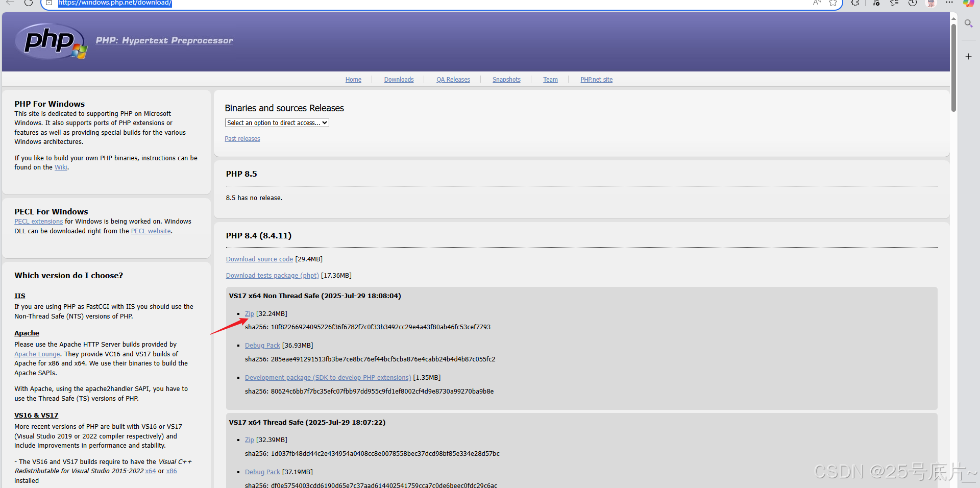Open the Extensions puzzle icon
The width and height of the screenshot is (980, 488).
click(855, 3)
